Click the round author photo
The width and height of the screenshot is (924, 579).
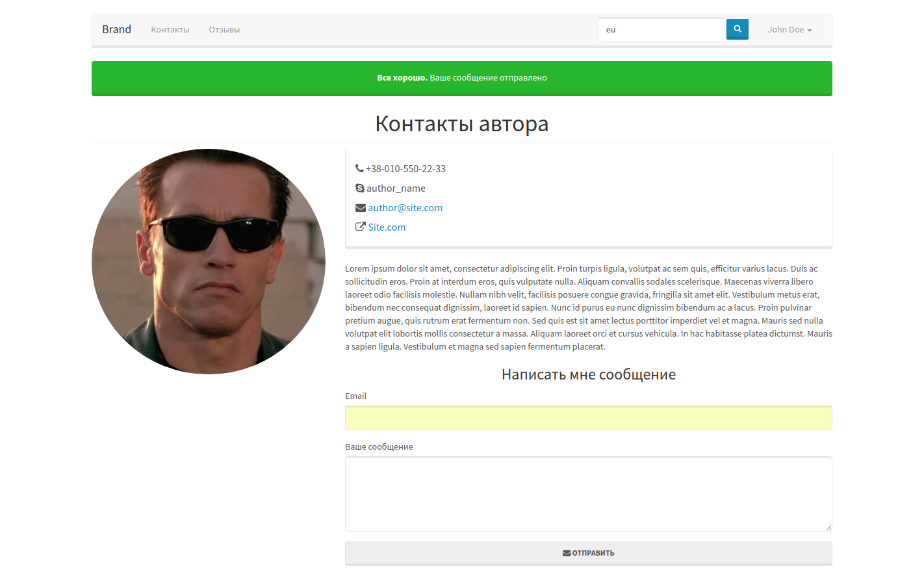pos(209,261)
